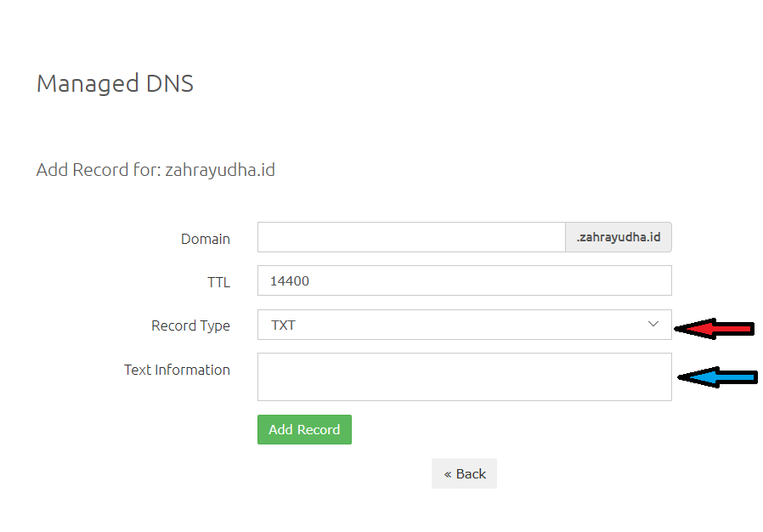Click the Managed DNS page heading

coord(115,83)
